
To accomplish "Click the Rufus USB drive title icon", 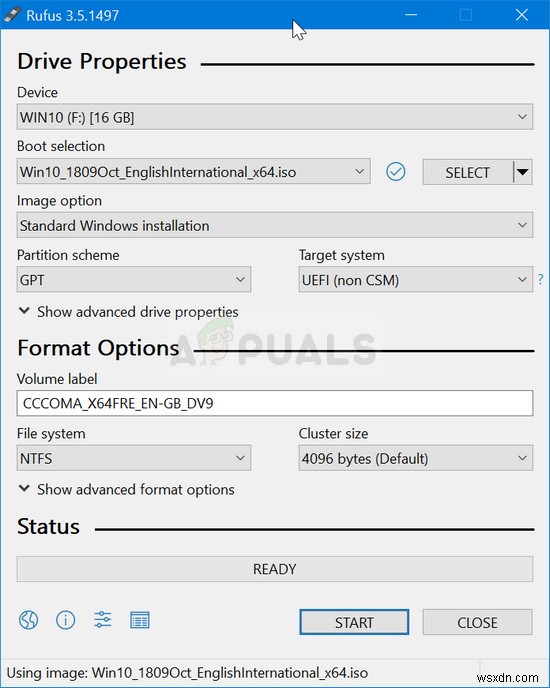I will 12,15.
